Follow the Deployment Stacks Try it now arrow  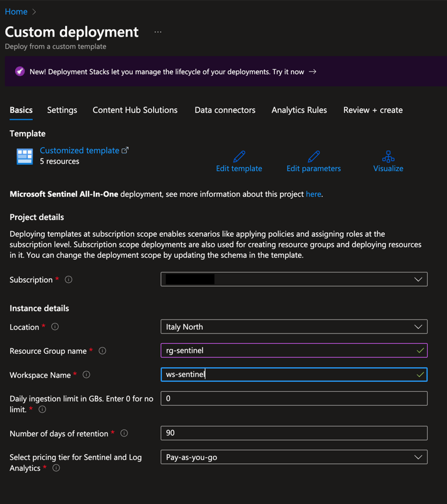tap(313, 72)
